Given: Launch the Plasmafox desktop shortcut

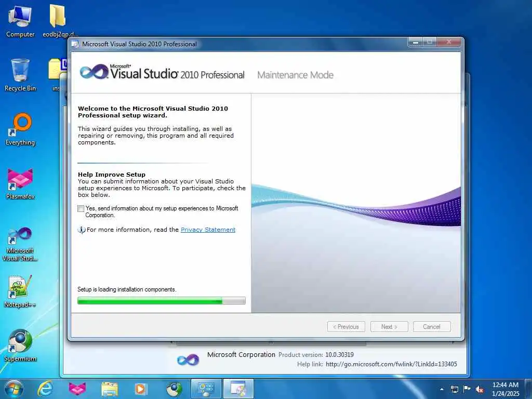Looking at the screenshot, I should [20, 183].
